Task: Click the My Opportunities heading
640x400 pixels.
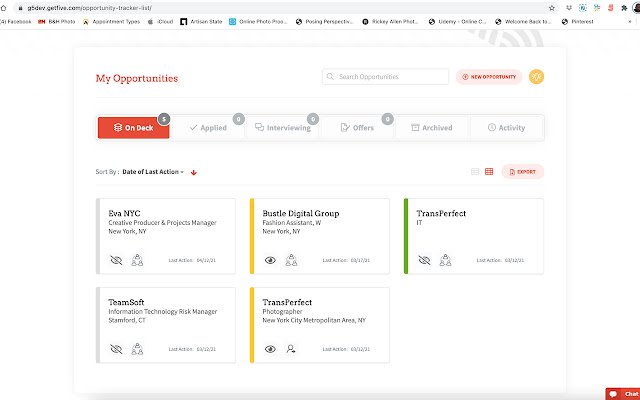Action: pyautogui.click(x=137, y=78)
